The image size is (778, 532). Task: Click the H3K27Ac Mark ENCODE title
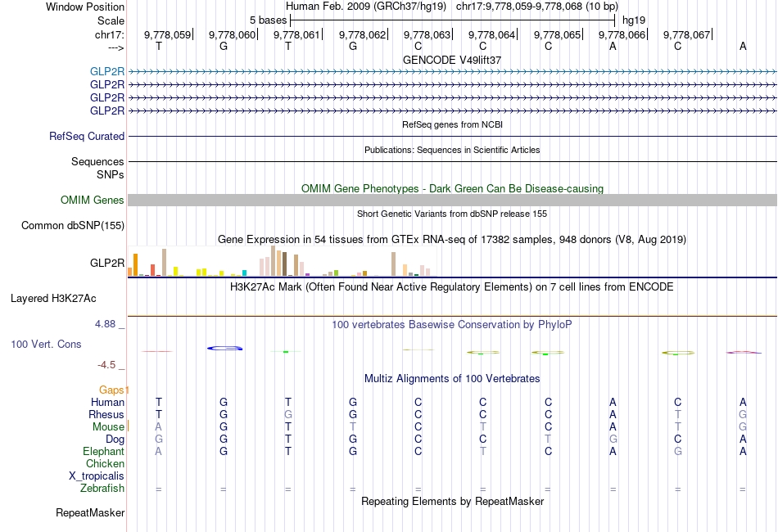click(451, 287)
